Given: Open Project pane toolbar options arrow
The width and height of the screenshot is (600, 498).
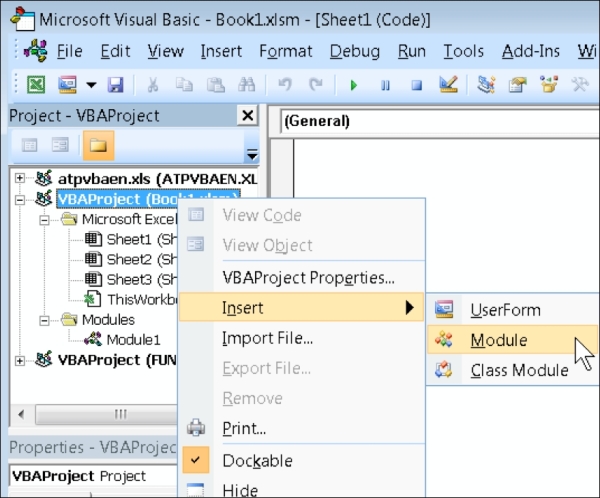Looking at the screenshot, I should coord(252,154).
